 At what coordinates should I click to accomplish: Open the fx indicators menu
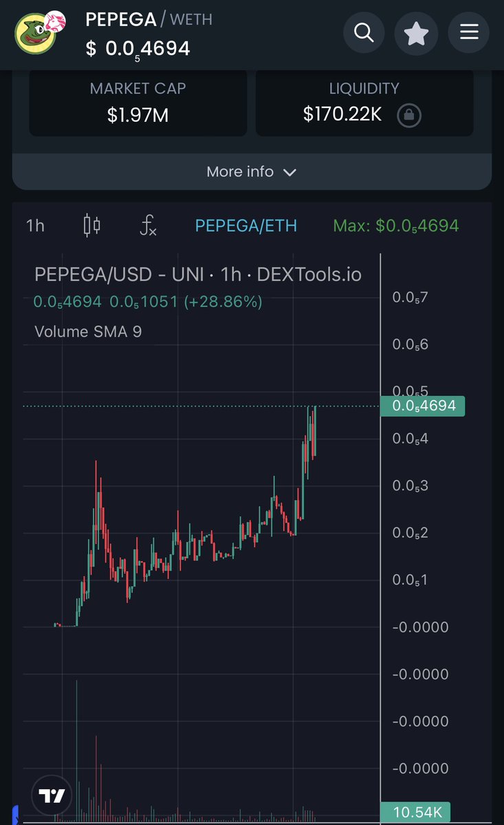click(x=148, y=225)
